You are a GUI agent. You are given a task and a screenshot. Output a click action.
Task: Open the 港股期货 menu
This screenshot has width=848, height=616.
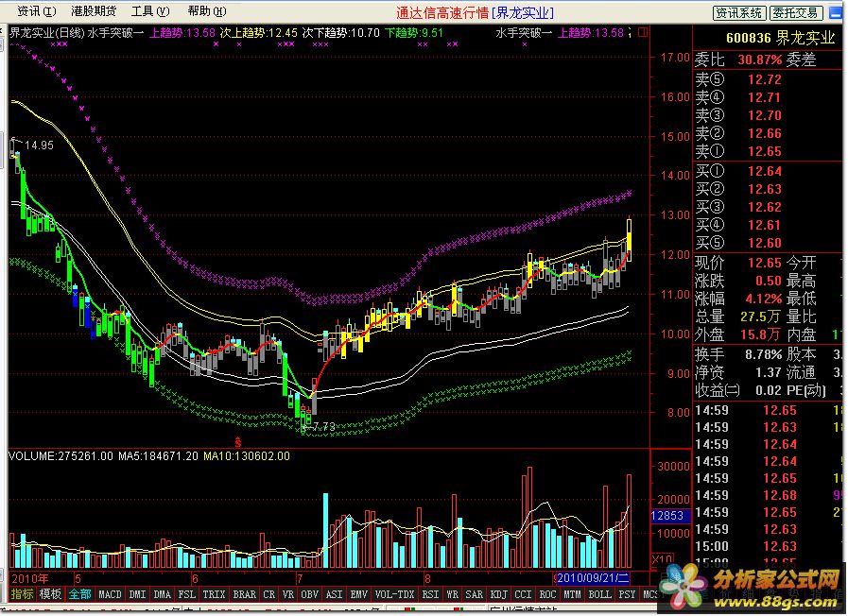[x=93, y=11]
